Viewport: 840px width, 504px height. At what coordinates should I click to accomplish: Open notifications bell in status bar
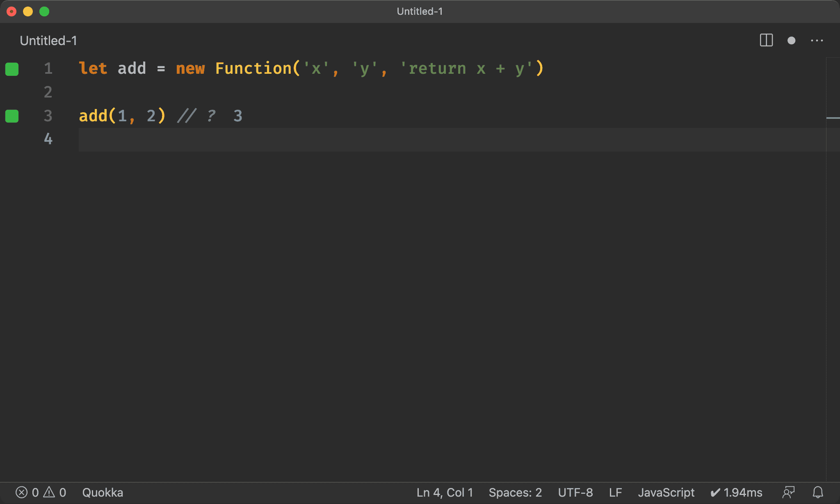[x=818, y=492]
